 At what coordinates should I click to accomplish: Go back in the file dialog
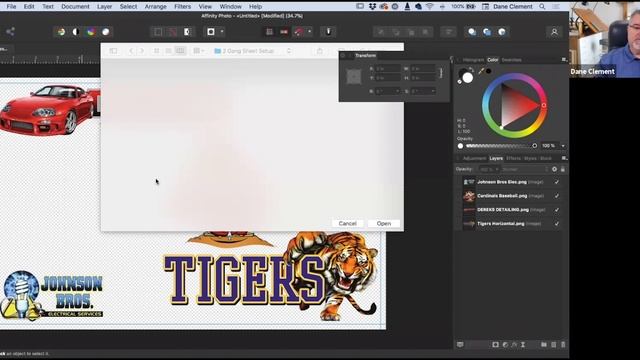[131, 51]
